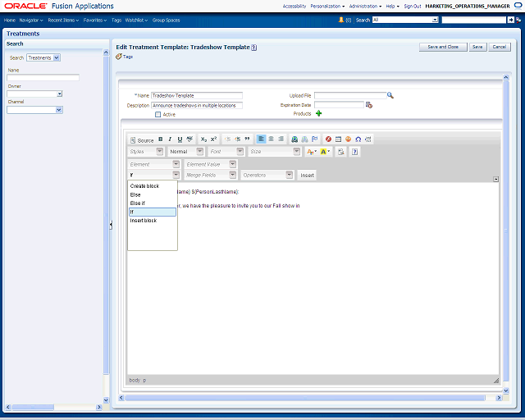Open the Watchlist menu

click(136, 20)
